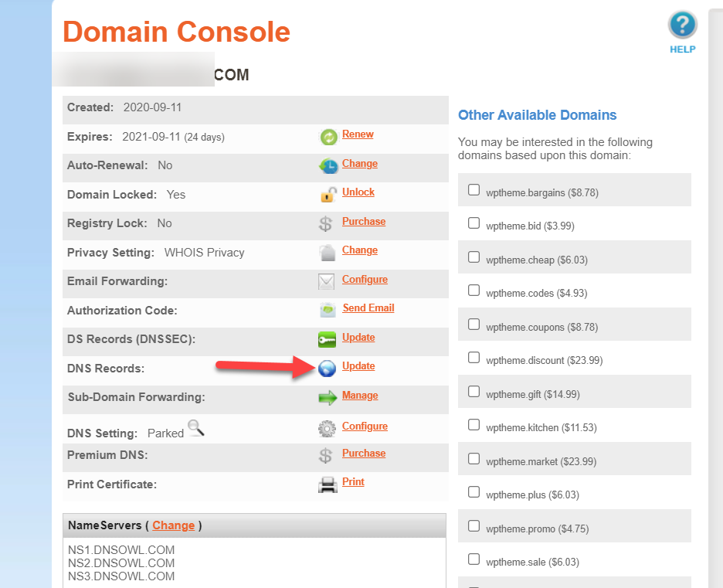Click the Other Available Domains heading
This screenshot has height=588, width=723.
pyautogui.click(x=537, y=115)
